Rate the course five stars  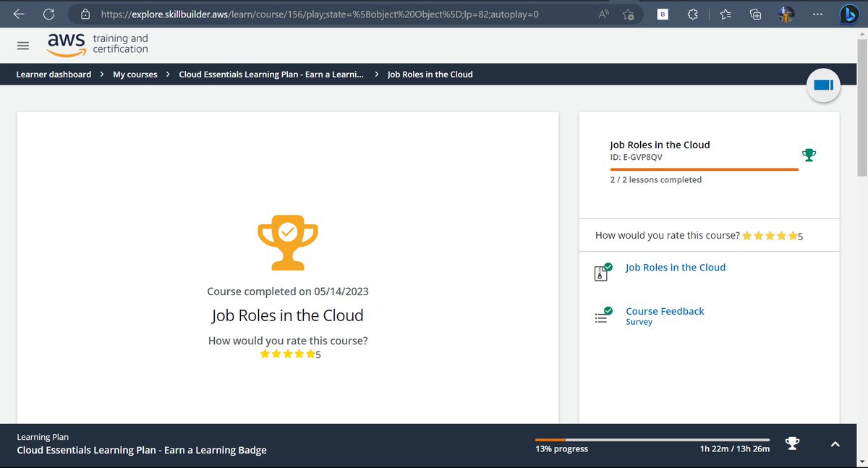click(x=312, y=354)
